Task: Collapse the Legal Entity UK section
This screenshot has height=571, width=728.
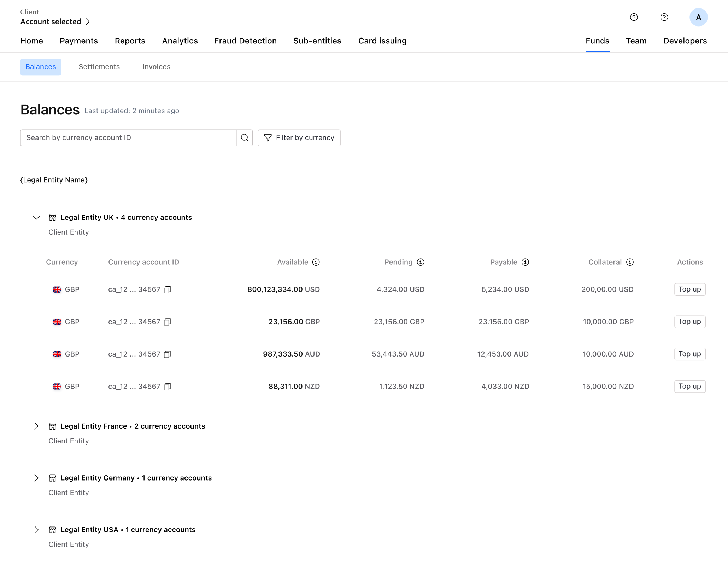Action: (x=36, y=218)
